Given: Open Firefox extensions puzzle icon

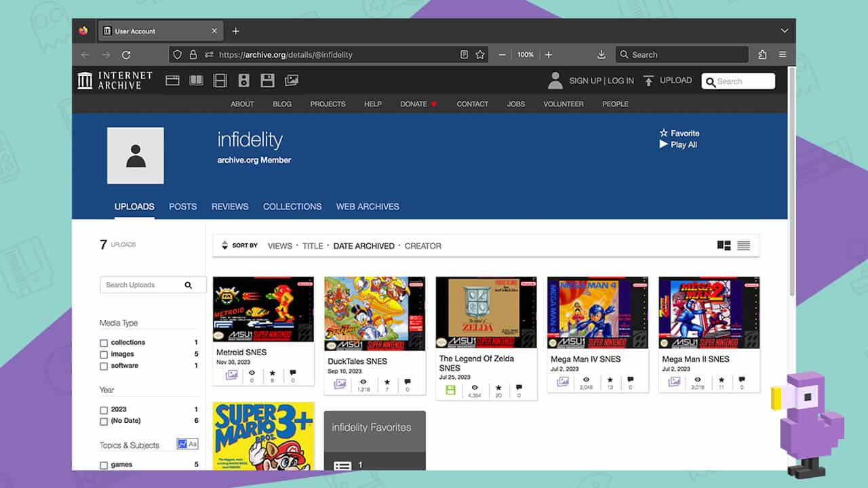Looking at the screenshot, I should pyautogui.click(x=762, y=55).
